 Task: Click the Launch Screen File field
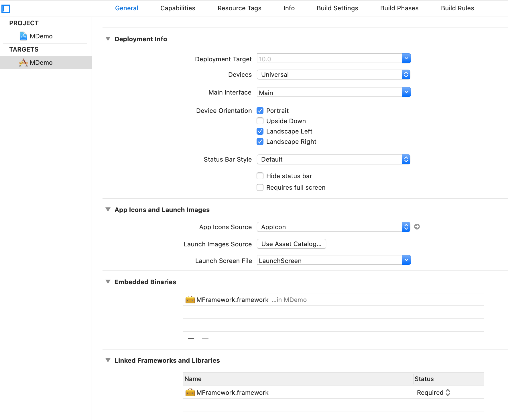pos(329,260)
